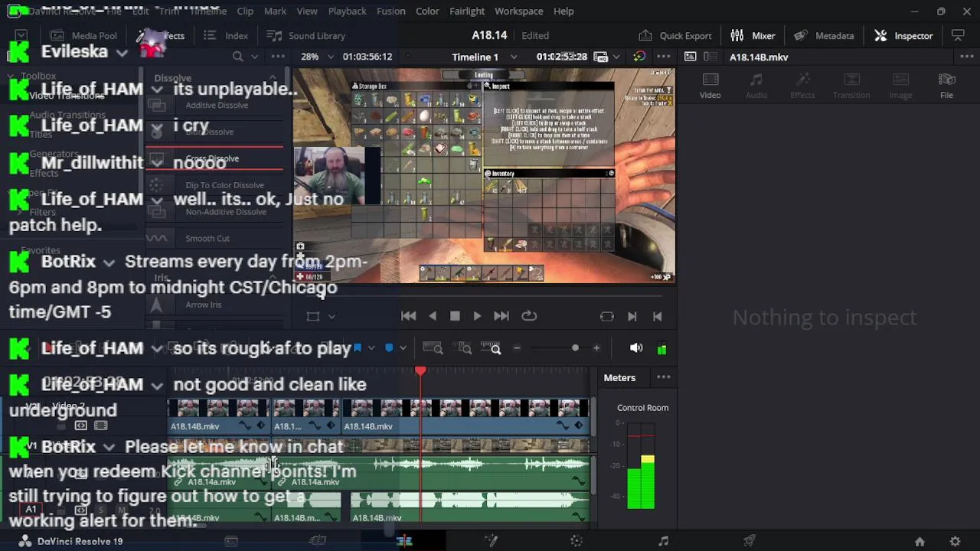Open the Meters three-dot options menu

(664, 377)
